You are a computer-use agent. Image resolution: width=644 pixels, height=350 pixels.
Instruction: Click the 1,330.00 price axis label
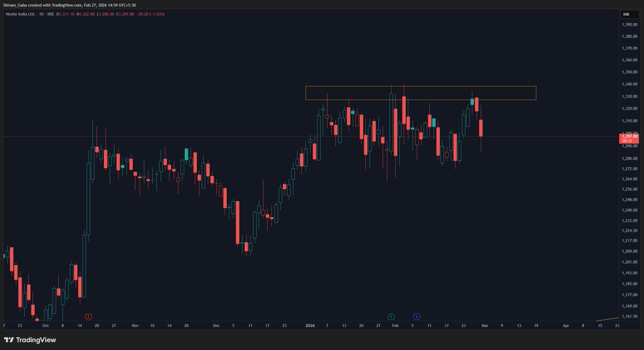[628, 96]
